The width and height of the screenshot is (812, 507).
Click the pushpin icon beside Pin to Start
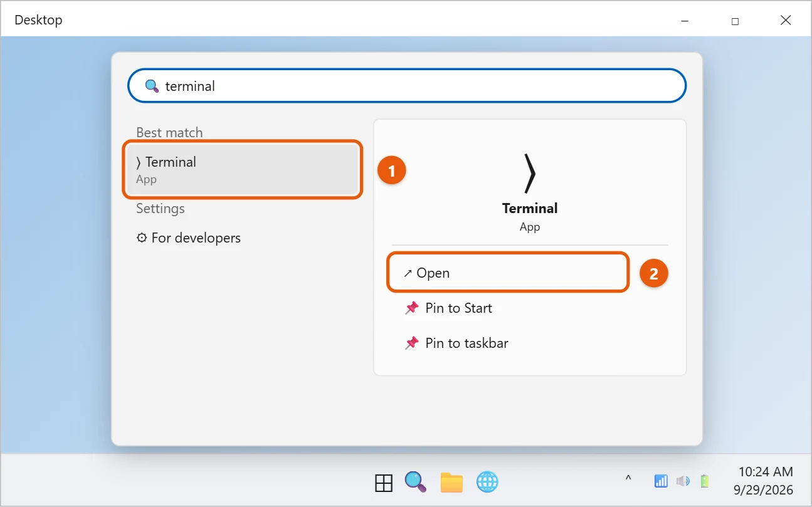[x=411, y=308]
